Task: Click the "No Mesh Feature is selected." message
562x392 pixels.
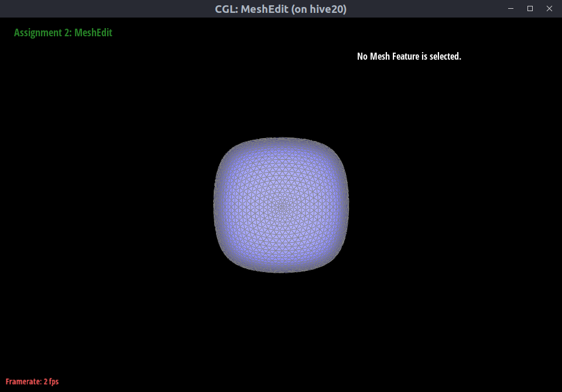Action: point(409,57)
